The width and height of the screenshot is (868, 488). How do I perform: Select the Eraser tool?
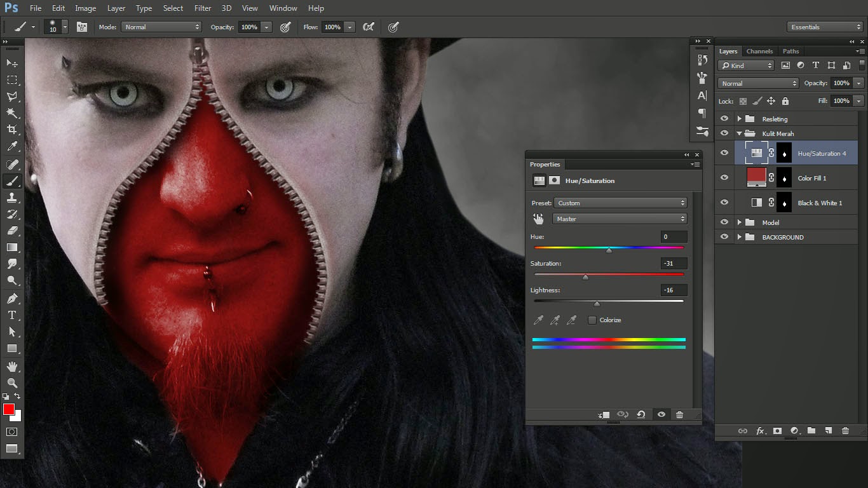(x=12, y=231)
